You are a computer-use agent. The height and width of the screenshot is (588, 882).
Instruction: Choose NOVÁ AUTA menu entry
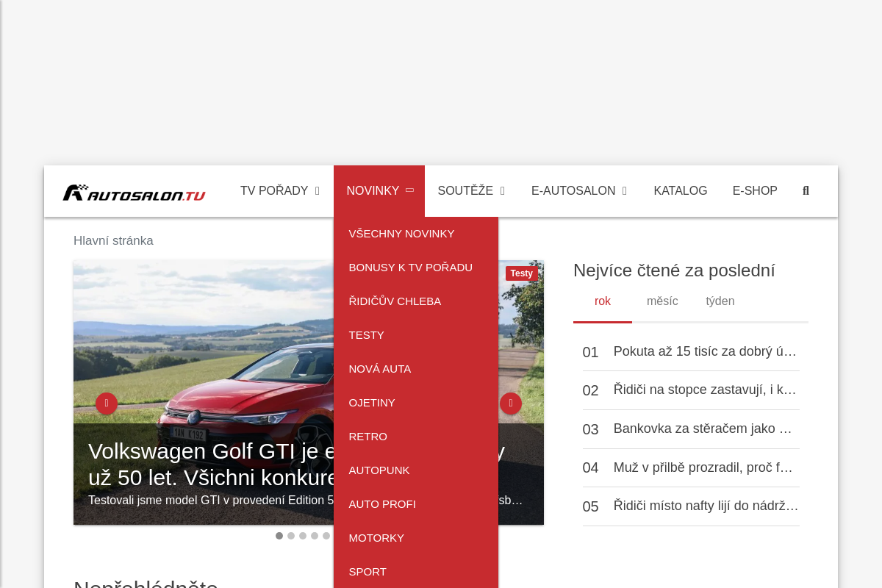[x=416, y=369]
